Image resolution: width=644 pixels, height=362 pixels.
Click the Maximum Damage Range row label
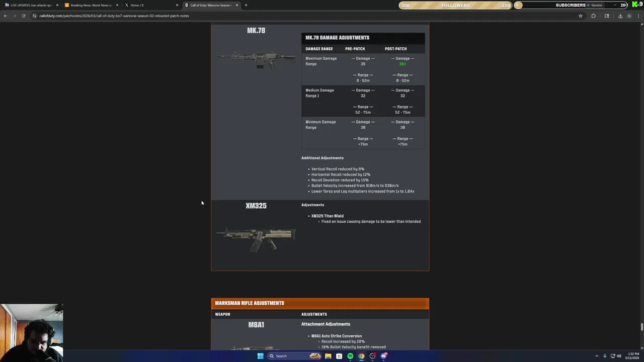pyautogui.click(x=321, y=61)
